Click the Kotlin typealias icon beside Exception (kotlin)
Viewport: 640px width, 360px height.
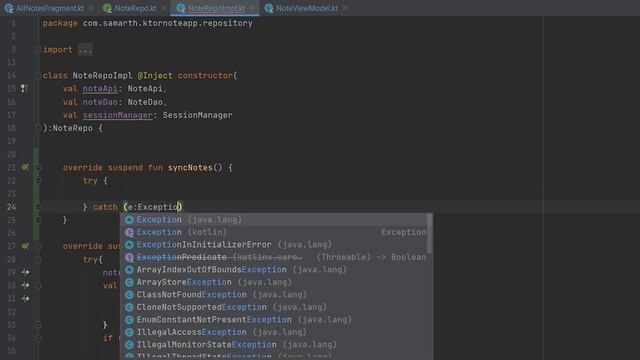coord(129,232)
